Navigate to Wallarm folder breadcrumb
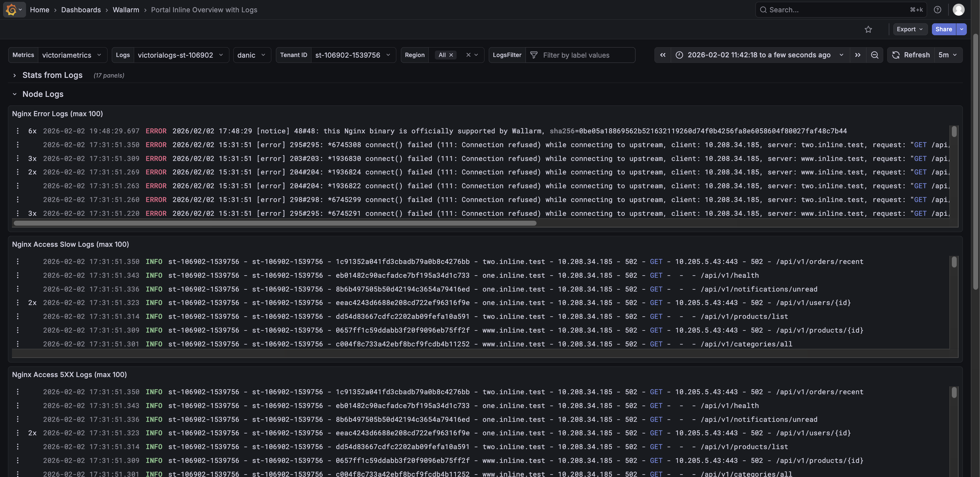 [x=126, y=10]
